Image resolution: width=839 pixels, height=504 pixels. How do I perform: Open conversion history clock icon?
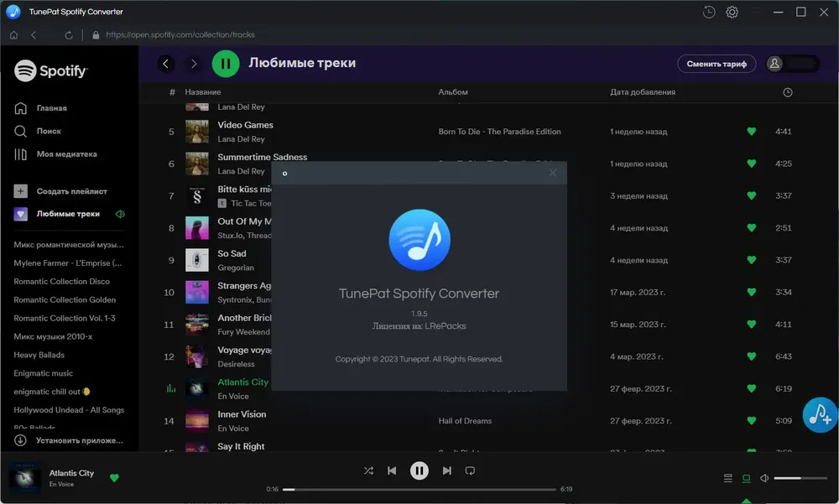(708, 12)
